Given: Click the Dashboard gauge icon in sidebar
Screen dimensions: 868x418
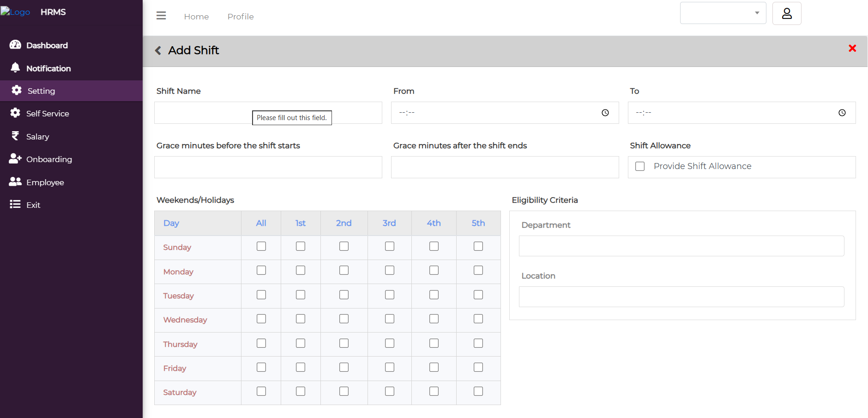Looking at the screenshot, I should click(15, 45).
